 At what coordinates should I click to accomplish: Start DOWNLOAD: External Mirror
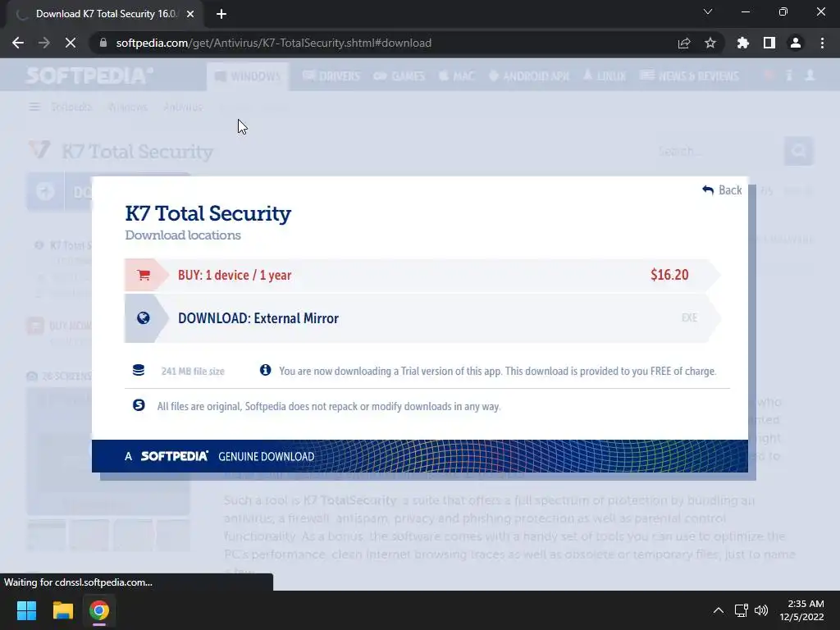point(422,318)
